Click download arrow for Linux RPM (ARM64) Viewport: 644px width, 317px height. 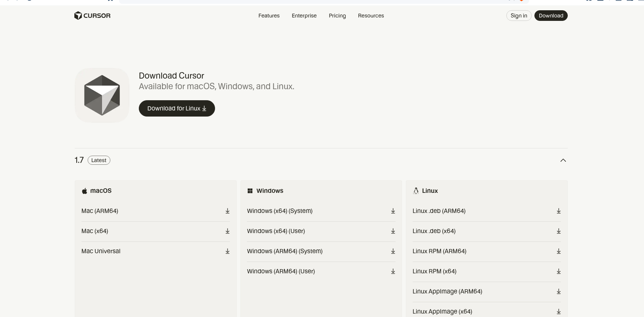559,251
